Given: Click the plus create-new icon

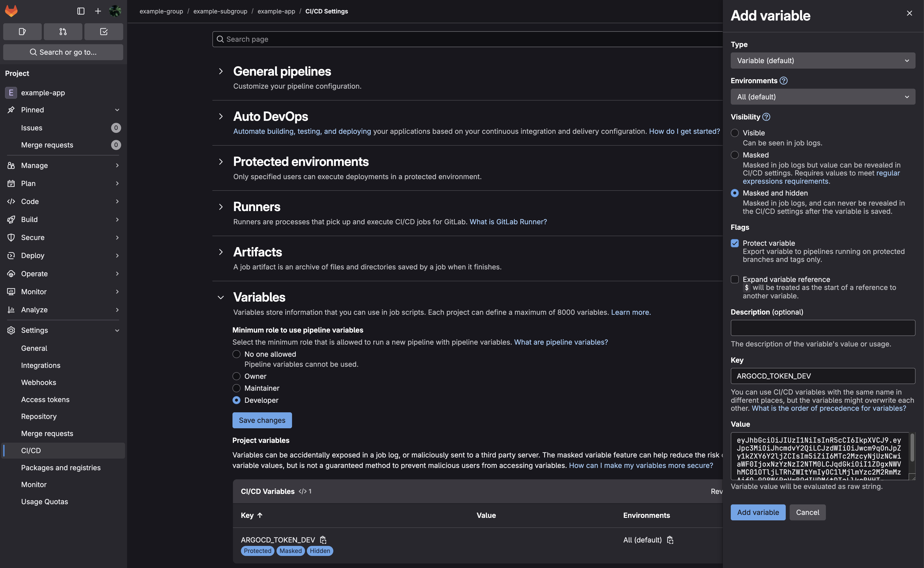Looking at the screenshot, I should coord(98,11).
